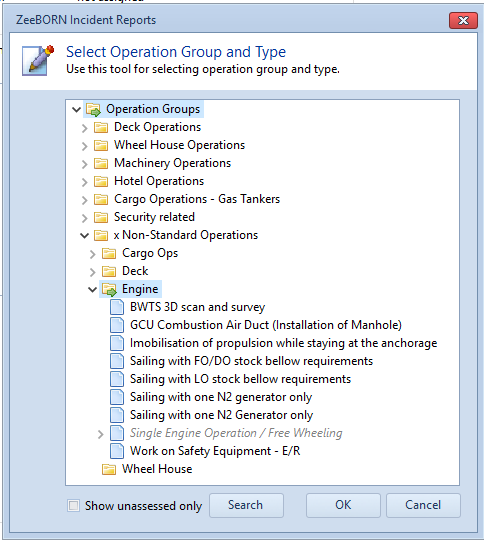This screenshot has width=484, height=542.
Task: Expand the Deck Operations node
Action: tap(84, 128)
